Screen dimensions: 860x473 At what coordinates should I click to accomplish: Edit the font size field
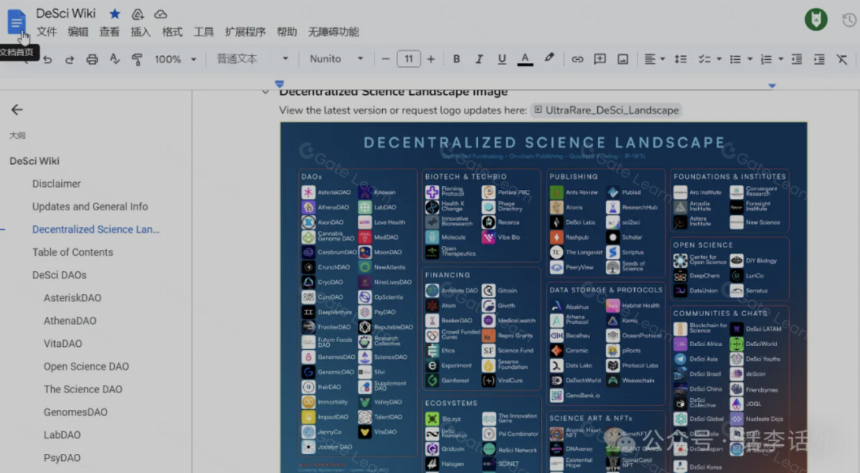click(x=409, y=59)
